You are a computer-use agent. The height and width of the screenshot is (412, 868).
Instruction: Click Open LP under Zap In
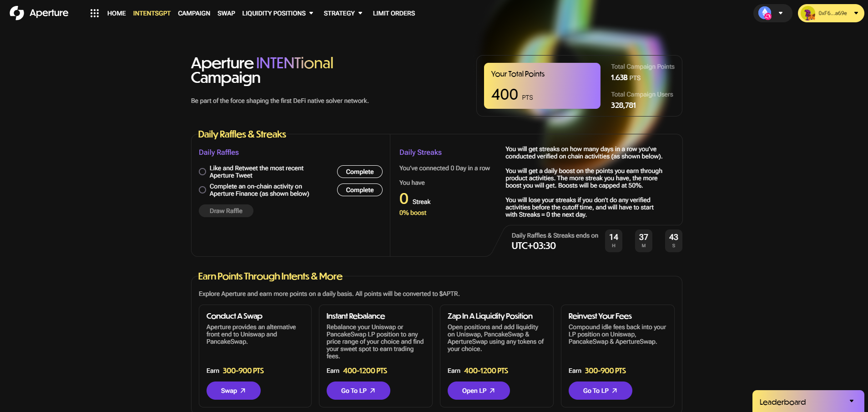click(479, 391)
